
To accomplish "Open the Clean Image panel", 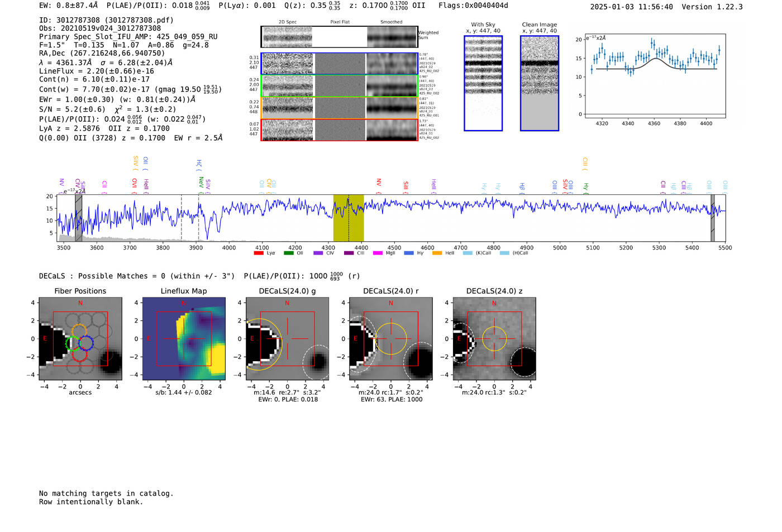I will [540, 83].
